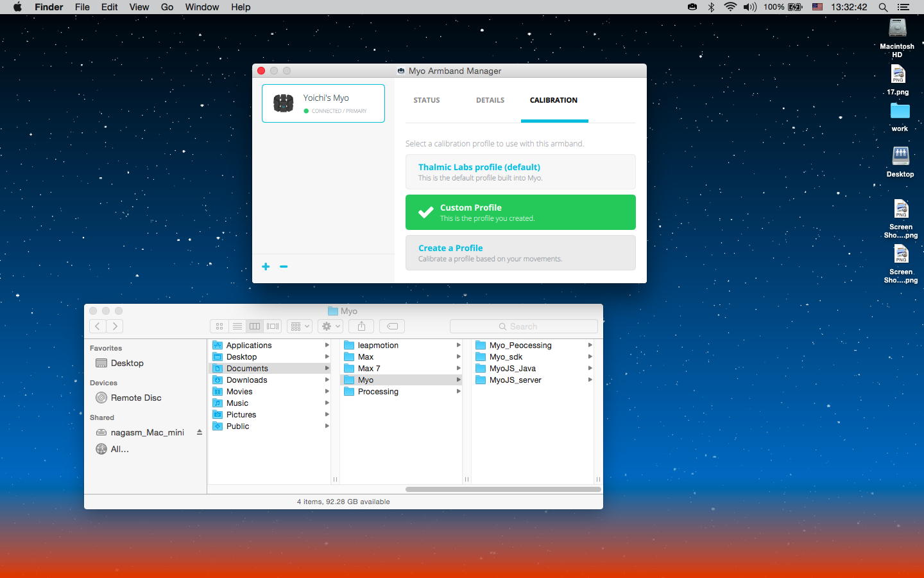Open the Edit menu
This screenshot has height=578, width=924.
110,7
